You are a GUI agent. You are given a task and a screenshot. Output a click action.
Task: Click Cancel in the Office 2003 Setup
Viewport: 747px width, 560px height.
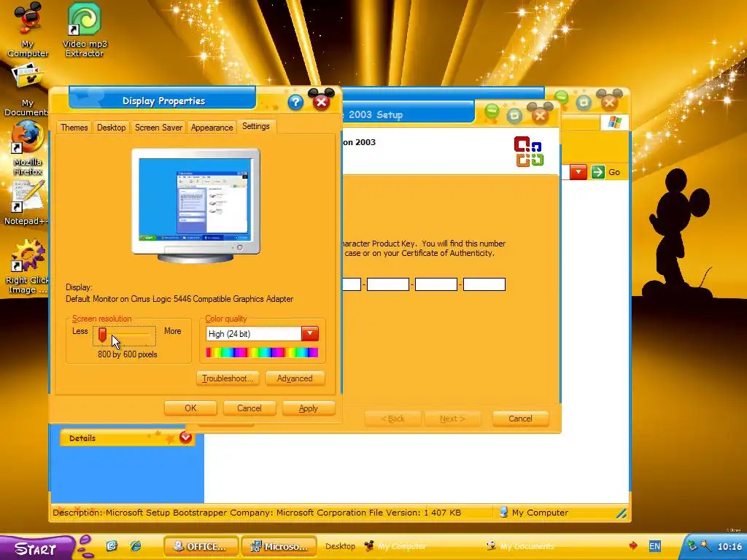520,419
